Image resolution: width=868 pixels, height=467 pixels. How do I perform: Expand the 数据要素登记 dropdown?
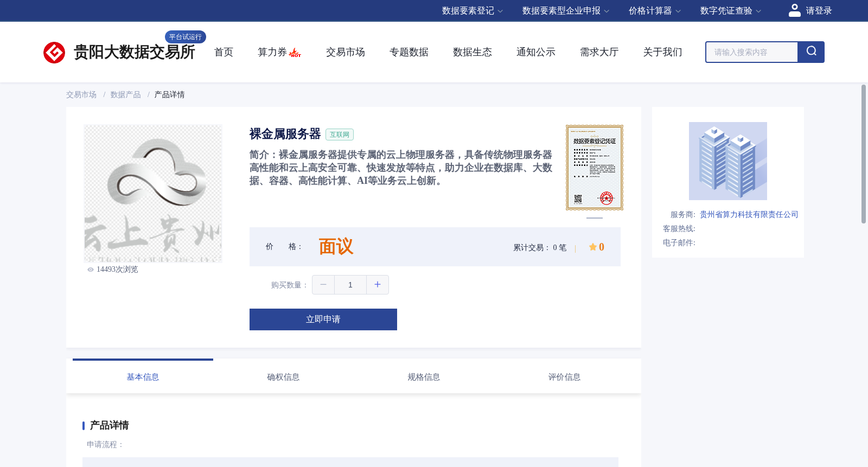(x=473, y=11)
